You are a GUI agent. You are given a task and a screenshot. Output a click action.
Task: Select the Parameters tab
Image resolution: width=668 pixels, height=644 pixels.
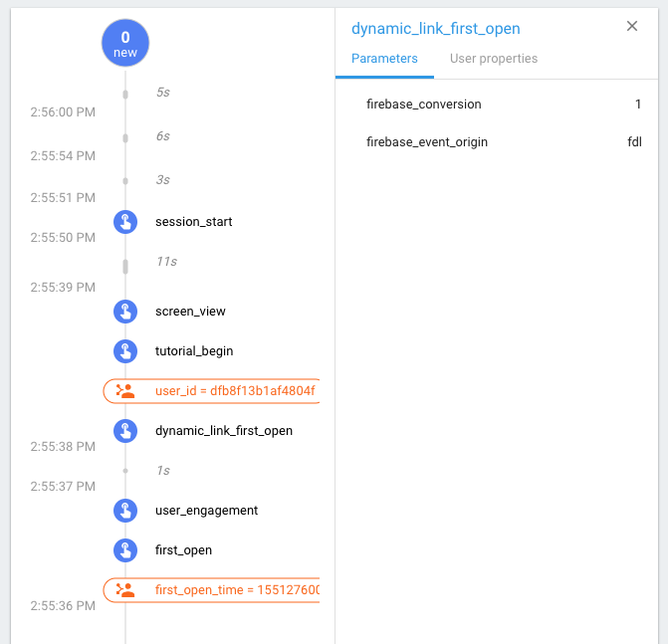point(384,59)
